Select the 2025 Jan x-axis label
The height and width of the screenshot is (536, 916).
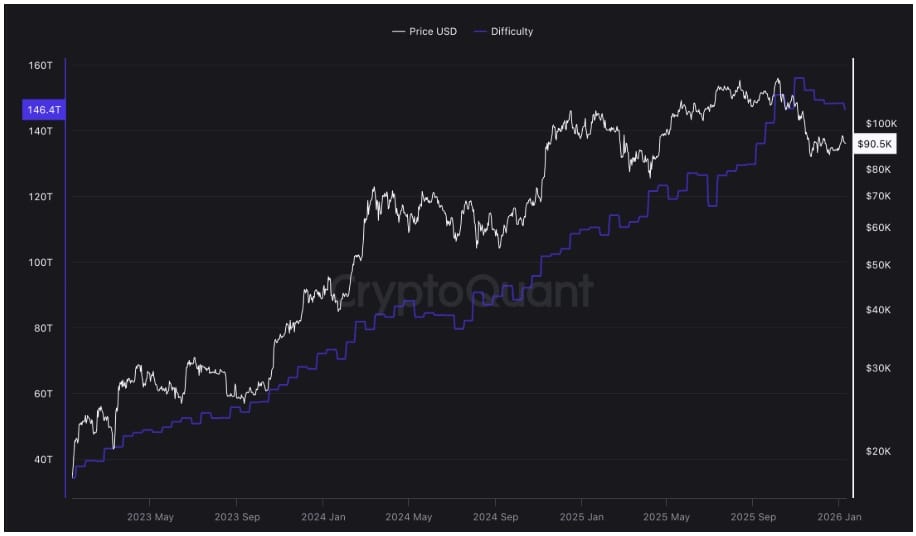(581, 517)
